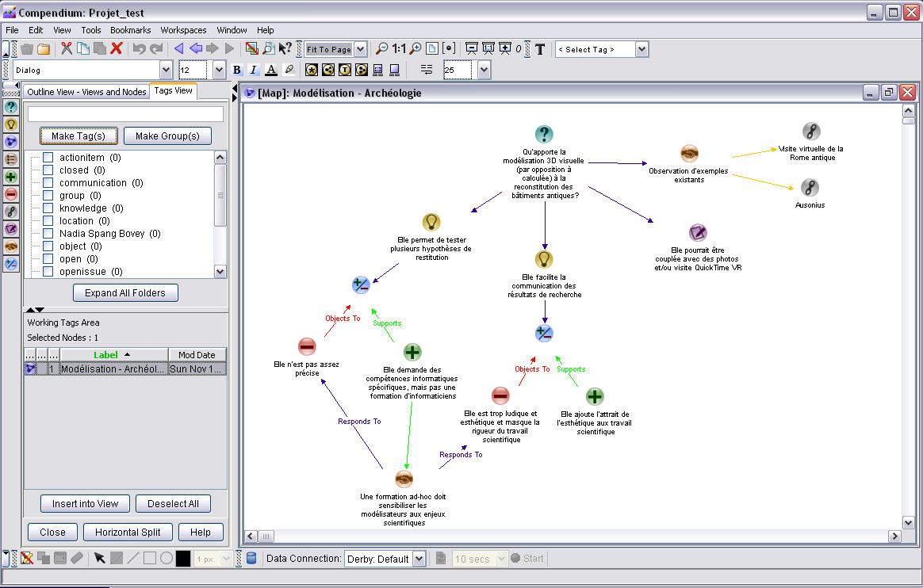Check the actionitem tag checkbox
The height and width of the screenshot is (588, 923).
tap(48, 158)
